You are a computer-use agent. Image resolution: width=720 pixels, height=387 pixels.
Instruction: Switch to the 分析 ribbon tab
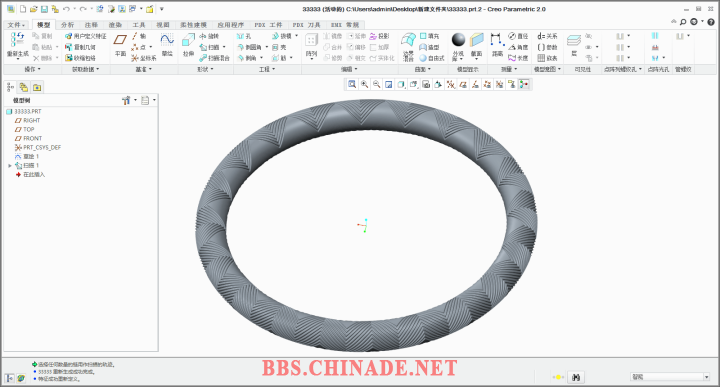pos(68,25)
